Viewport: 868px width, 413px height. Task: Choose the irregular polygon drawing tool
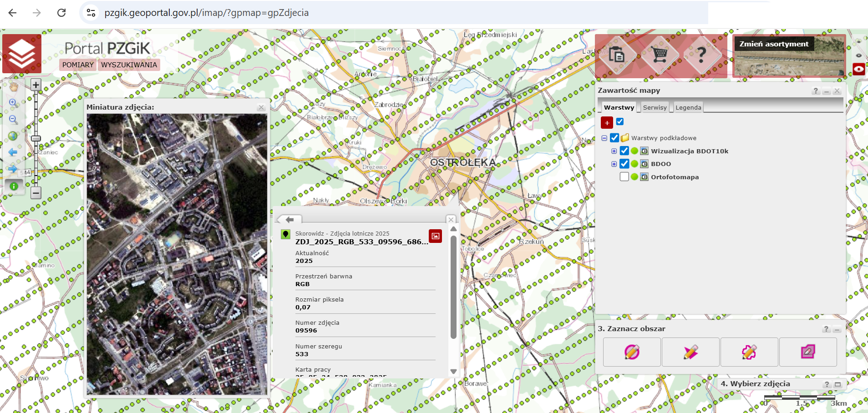coord(749,352)
